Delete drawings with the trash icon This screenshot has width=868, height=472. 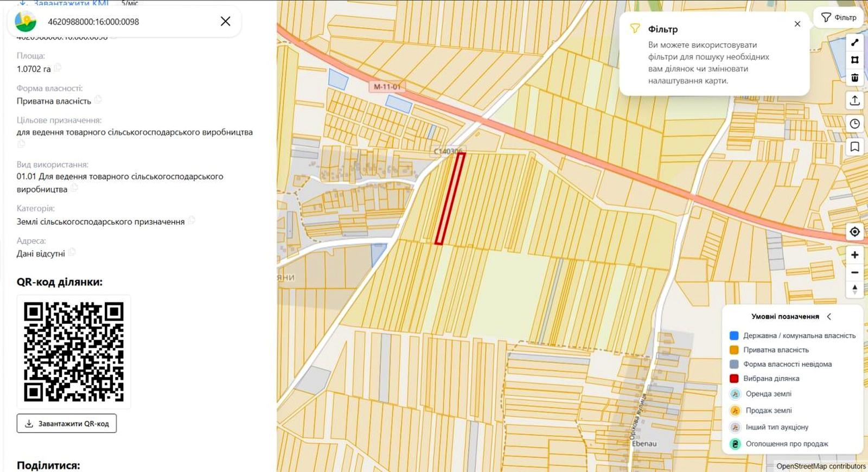point(854,78)
